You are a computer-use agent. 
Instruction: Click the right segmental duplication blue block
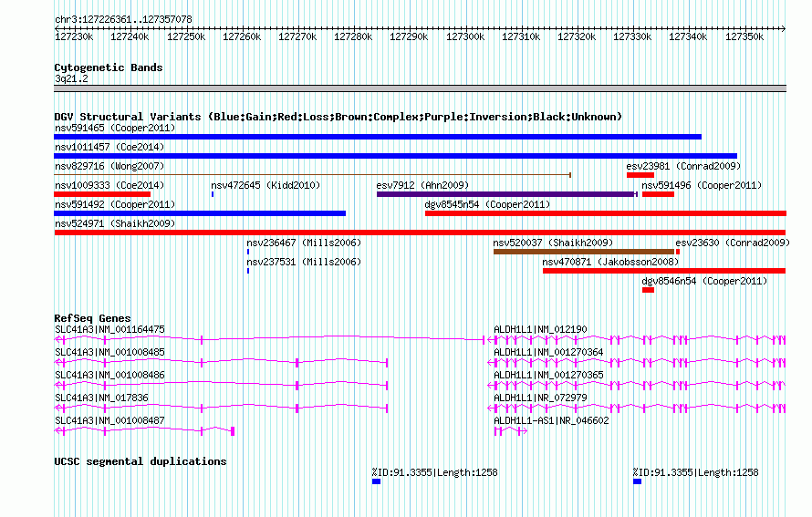(x=638, y=481)
